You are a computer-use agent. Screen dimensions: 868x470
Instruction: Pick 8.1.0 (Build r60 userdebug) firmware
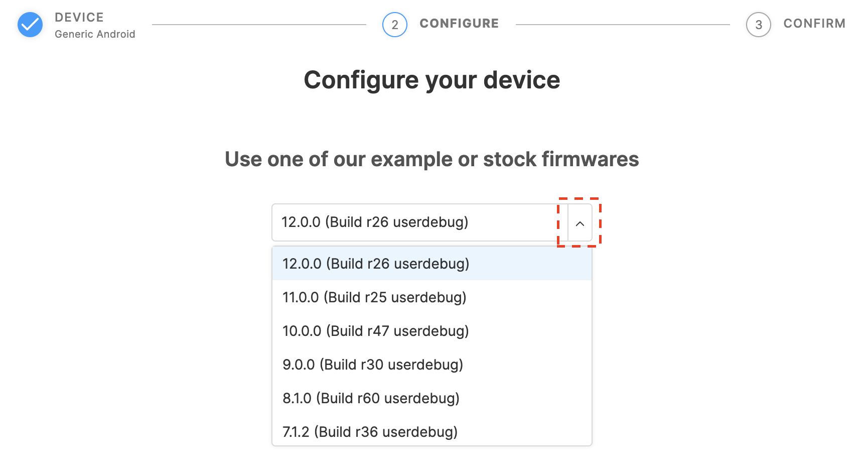432,398
